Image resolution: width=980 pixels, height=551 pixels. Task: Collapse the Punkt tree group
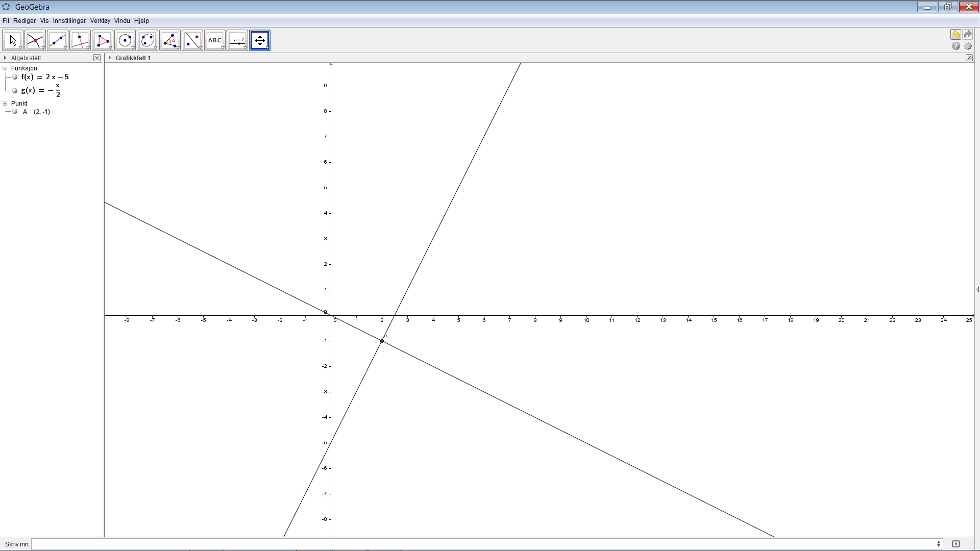click(5, 104)
